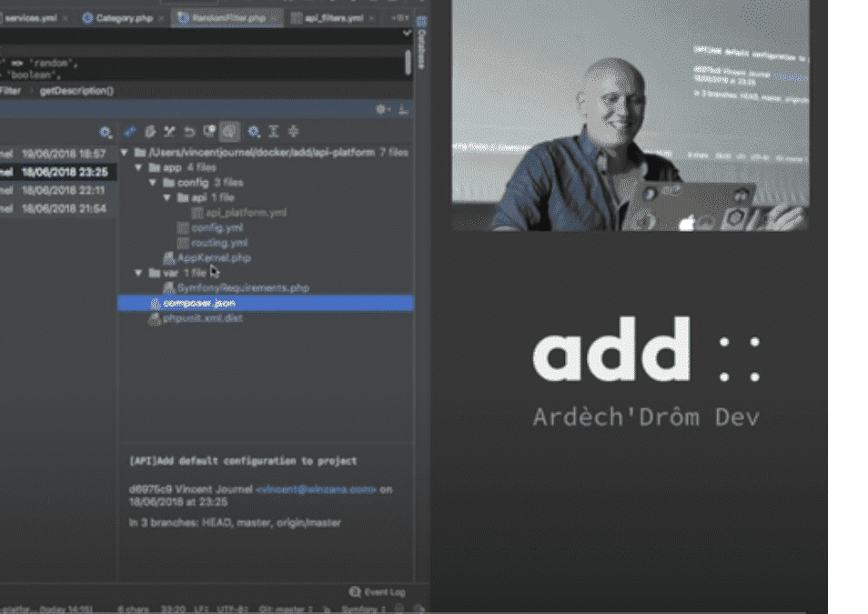Click the vincent@winzana.com email link

point(318,489)
